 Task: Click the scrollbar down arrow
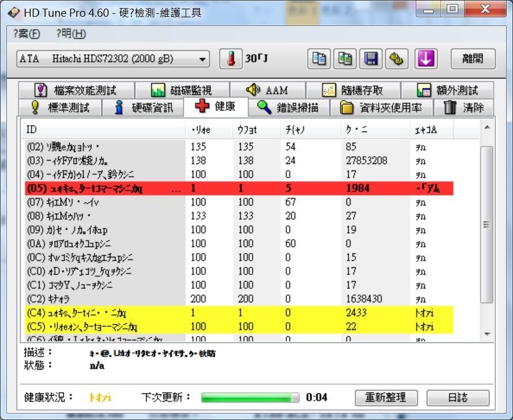[x=487, y=334]
